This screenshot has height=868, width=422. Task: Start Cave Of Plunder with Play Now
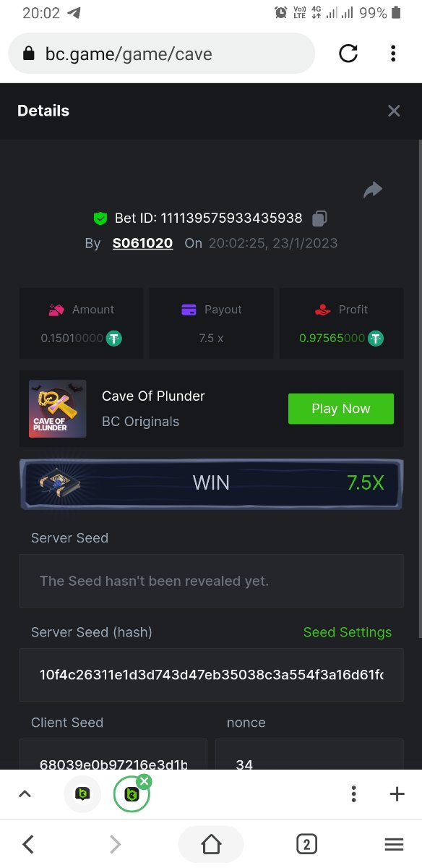341,409
